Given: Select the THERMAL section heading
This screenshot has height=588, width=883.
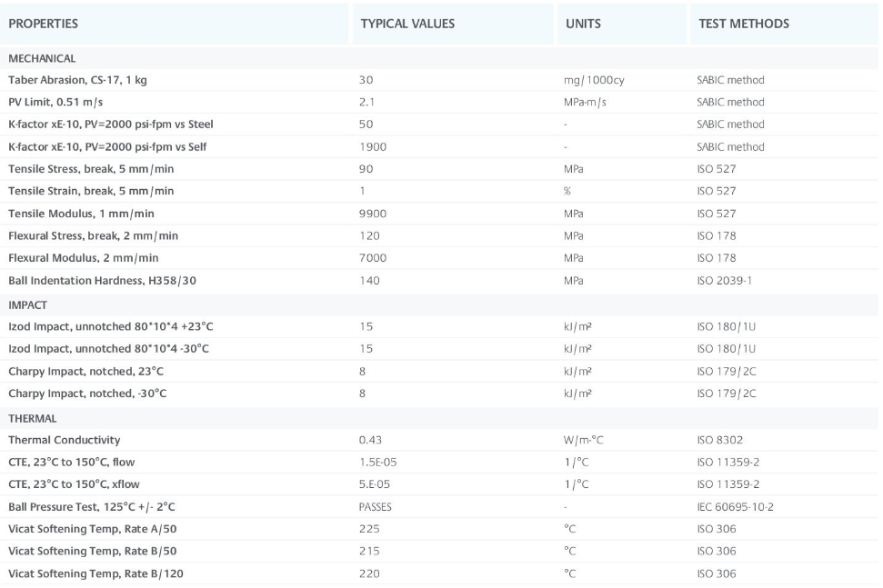Looking at the screenshot, I should [33, 418].
